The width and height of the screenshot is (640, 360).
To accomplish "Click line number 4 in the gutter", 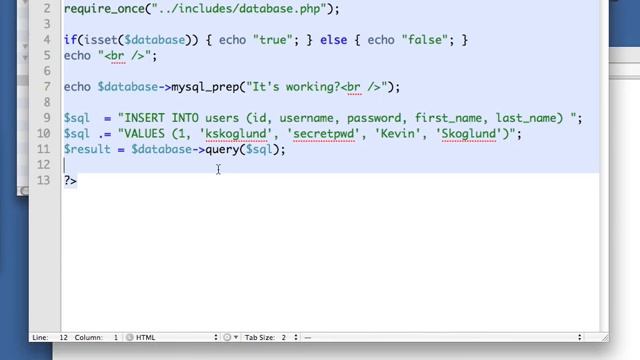I will [x=47, y=40].
